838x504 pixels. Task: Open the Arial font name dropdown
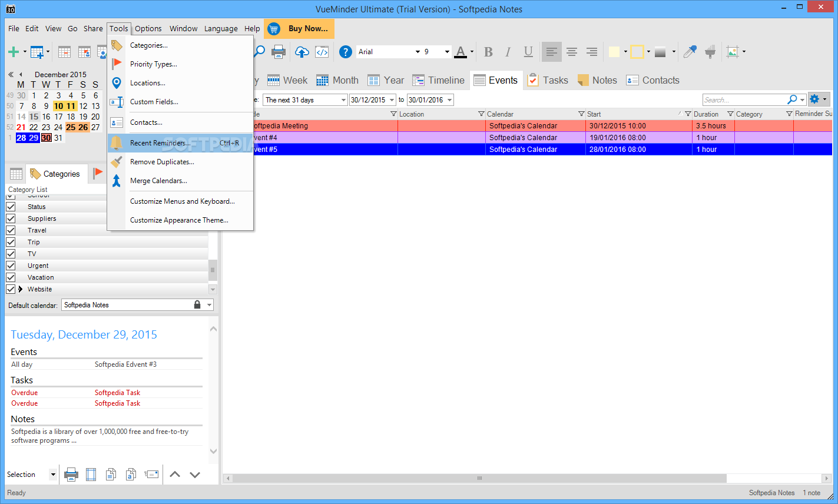pos(418,52)
